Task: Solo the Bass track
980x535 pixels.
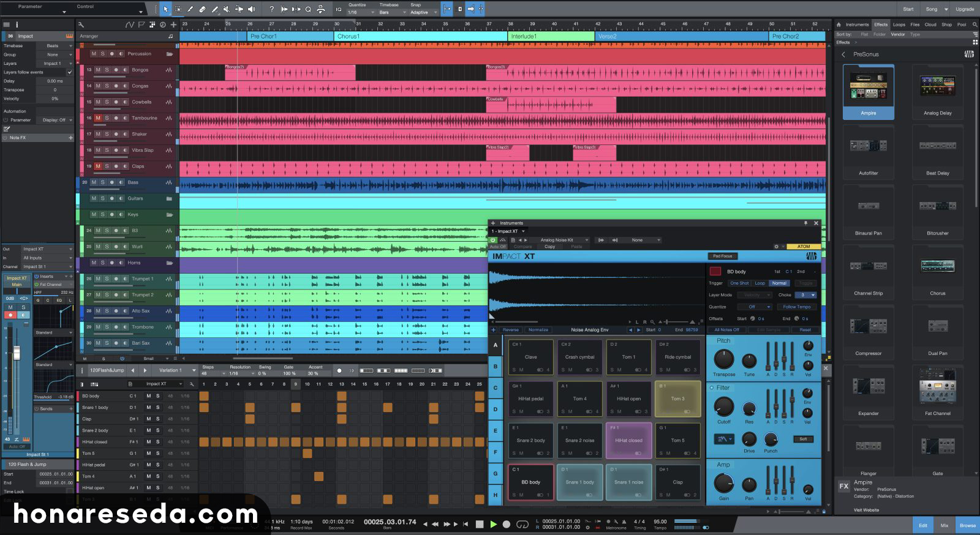Action: 102,182
